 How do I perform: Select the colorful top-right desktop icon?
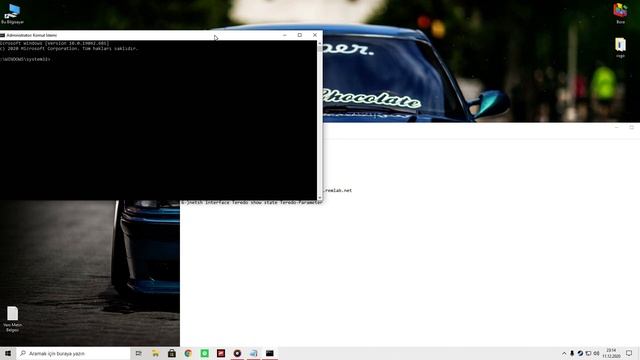pyautogui.click(x=620, y=13)
